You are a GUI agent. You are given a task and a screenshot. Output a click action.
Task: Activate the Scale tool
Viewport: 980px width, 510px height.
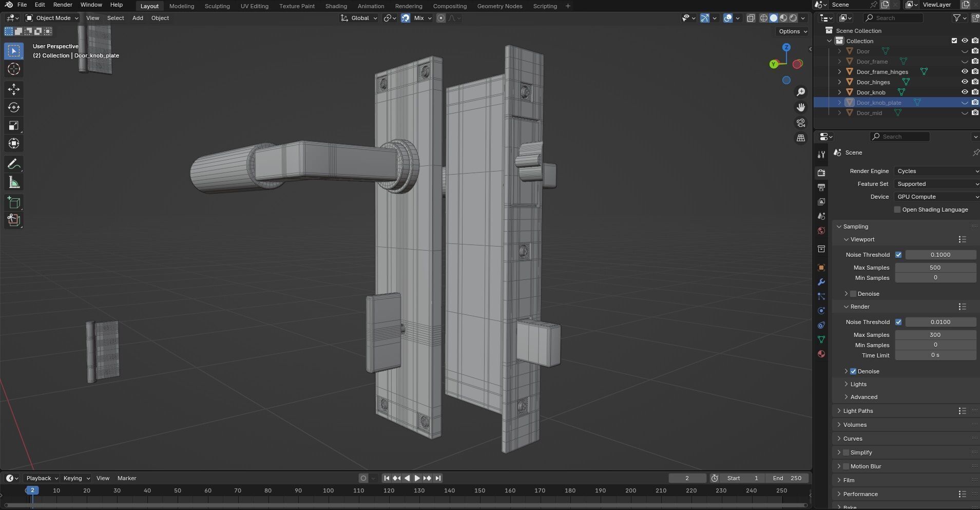tap(14, 125)
